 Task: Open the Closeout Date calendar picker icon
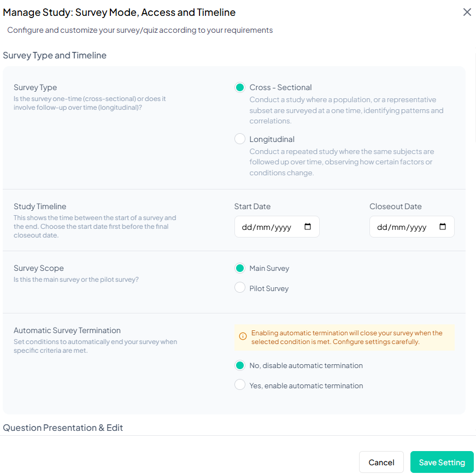coord(443,227)
